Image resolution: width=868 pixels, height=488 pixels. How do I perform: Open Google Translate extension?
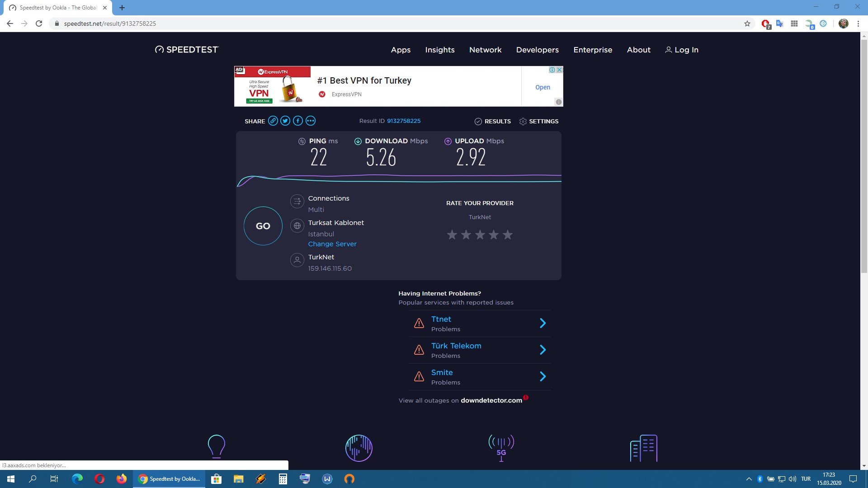[x=779, y=23]
